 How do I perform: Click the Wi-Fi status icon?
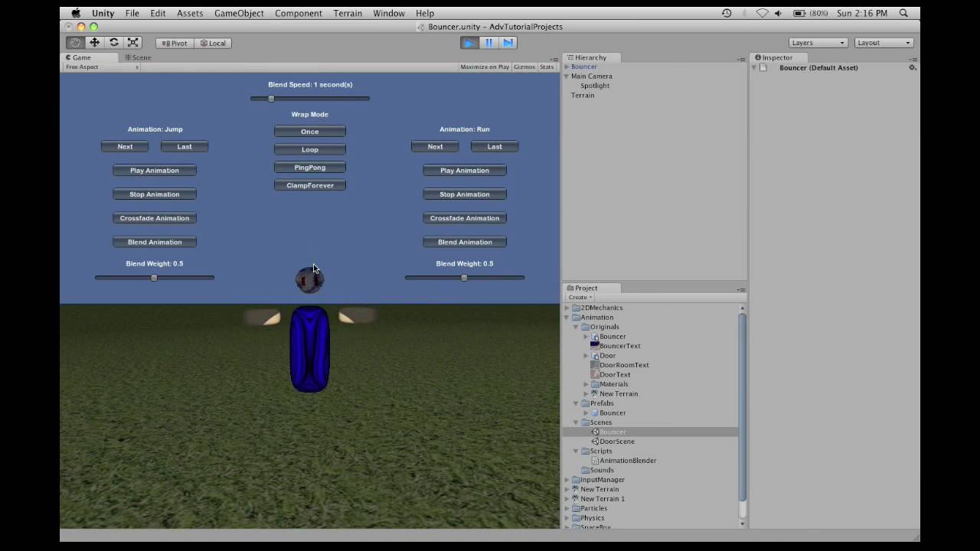coord(762,13)
